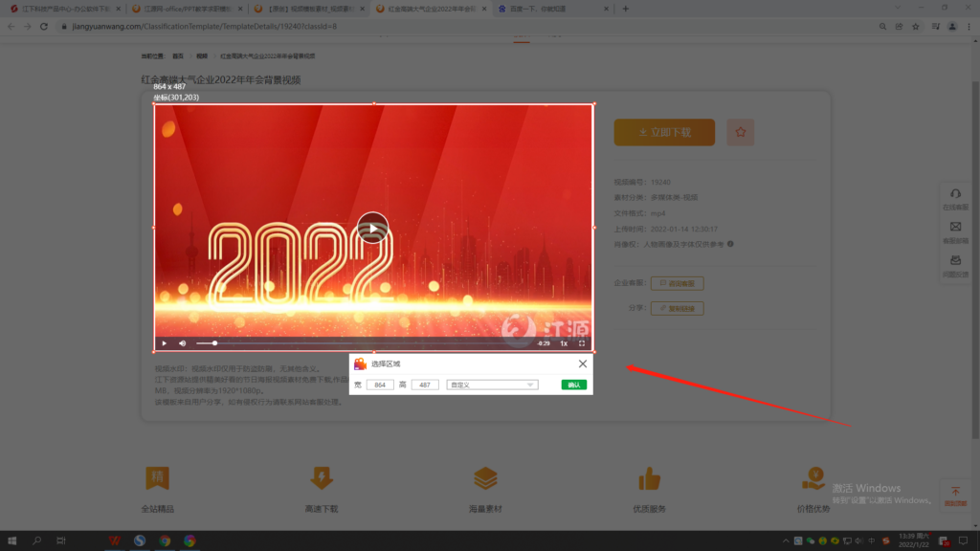This screenshot has height=551, width=980.
Task: Click the 立即下载 download button
Action: [x=664, y=132]
